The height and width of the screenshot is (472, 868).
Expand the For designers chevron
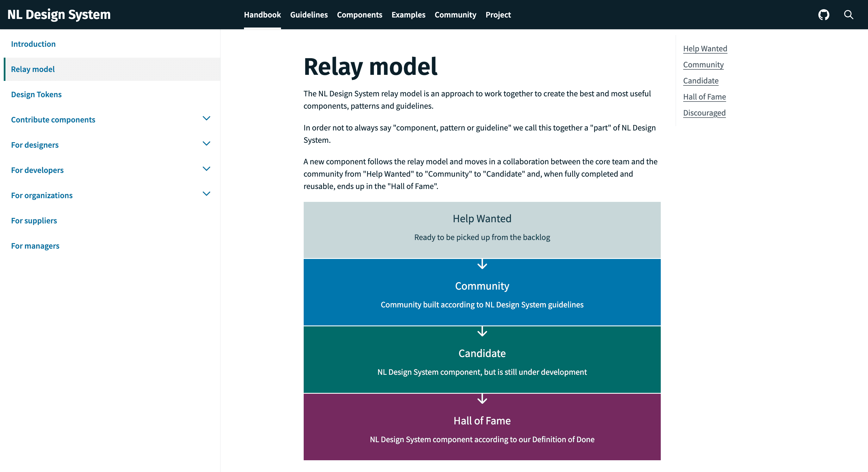[206, 143]
